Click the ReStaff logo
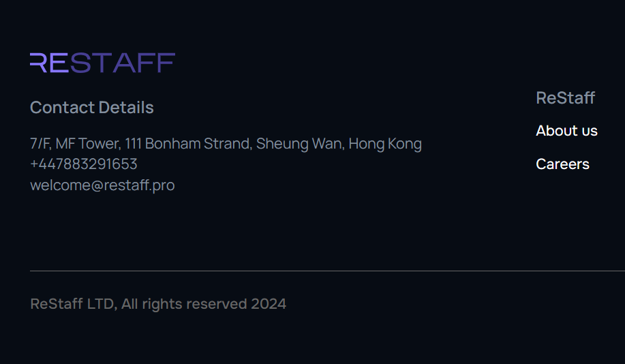The height and width of the screenshot is (364, 625). (102, 63)
